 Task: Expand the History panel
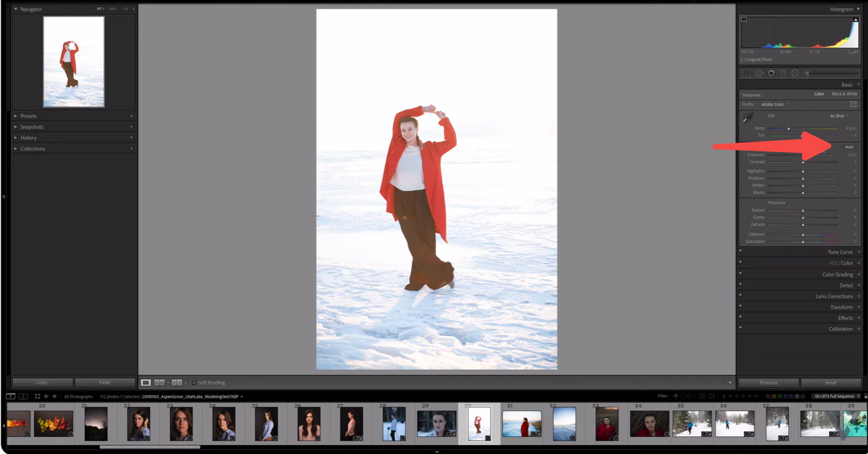coord(16,138)
